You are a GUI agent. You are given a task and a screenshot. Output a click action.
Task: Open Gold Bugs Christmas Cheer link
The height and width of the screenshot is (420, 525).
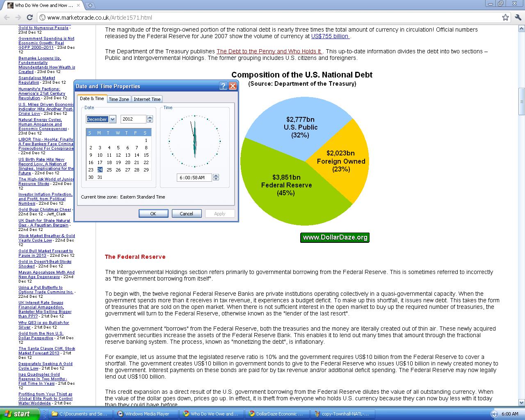45,210
